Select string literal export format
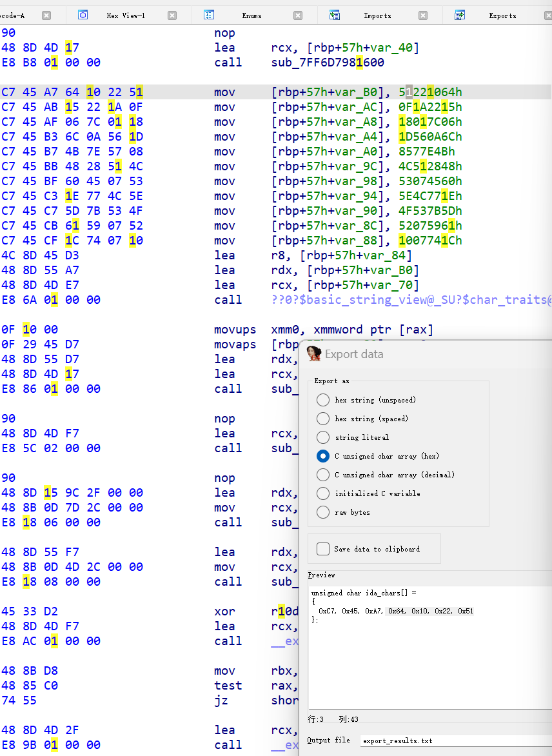 [x=323, y=437]
